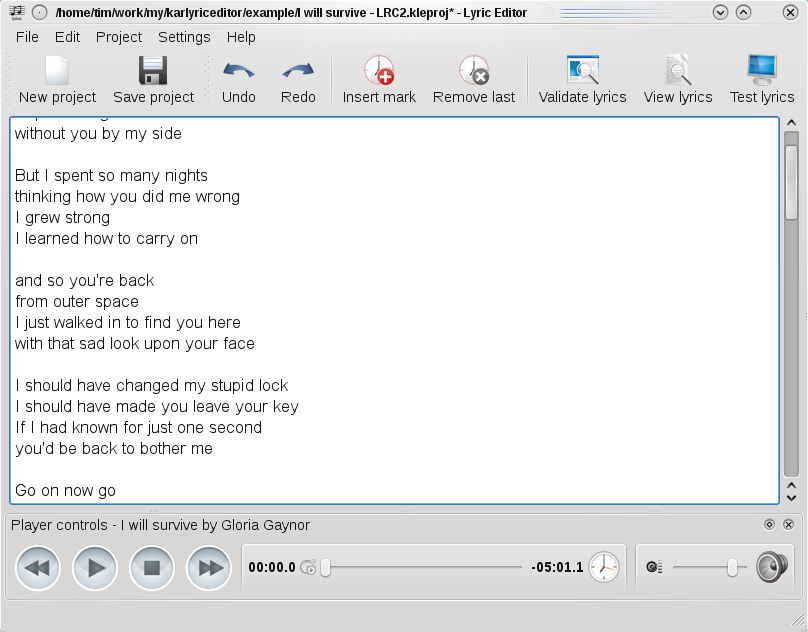Viewport: 808px width, 632px height.
Task: Redo the last undone edit
Action: (x=298, y=80)
